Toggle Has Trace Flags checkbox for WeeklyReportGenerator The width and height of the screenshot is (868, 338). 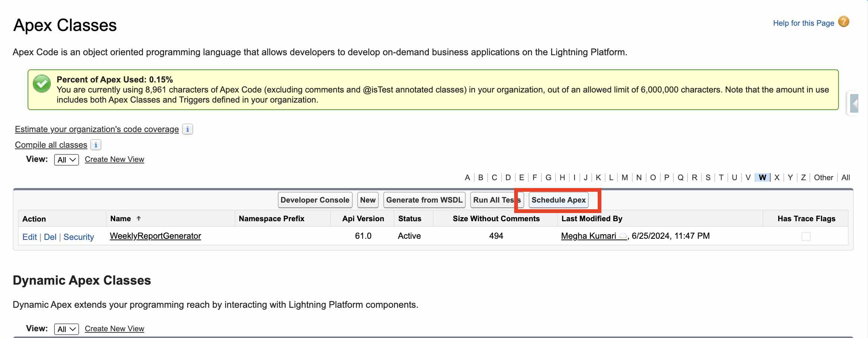[806, 236]
